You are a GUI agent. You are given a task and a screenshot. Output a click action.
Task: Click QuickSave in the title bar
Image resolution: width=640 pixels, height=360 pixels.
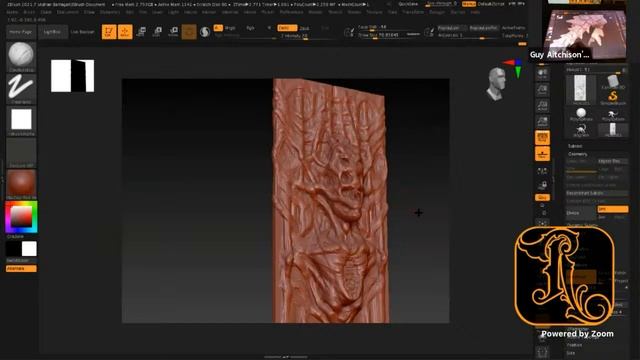[408, 4]
